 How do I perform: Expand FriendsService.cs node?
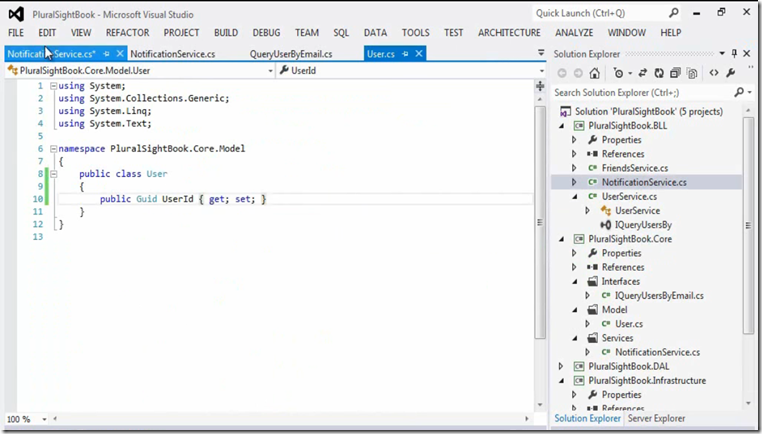[x=574, y=168]
